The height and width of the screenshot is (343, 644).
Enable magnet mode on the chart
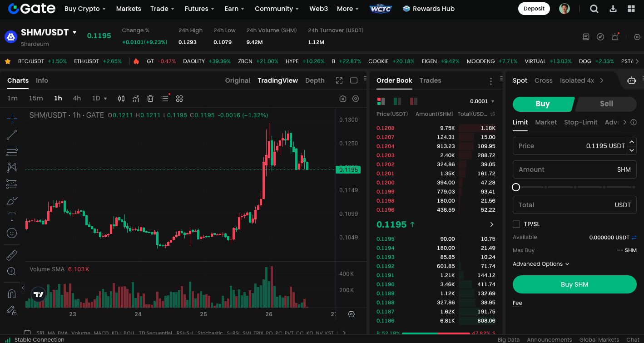(x=11, y=293)
